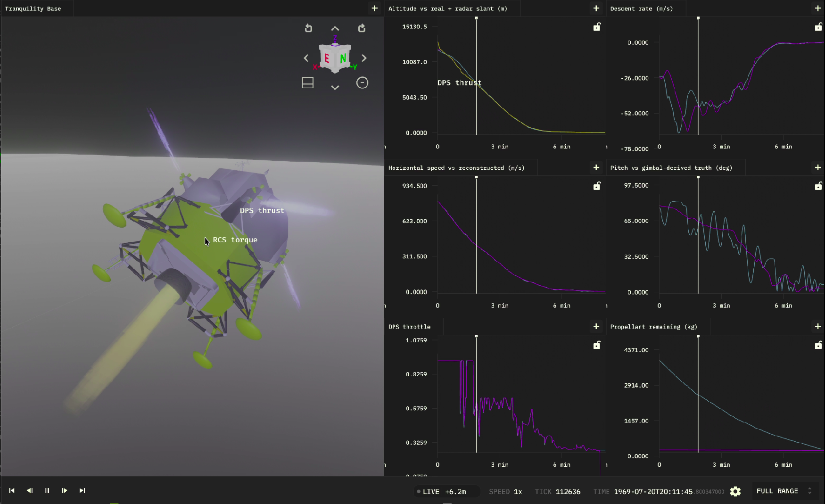
Task: Add a tab beside the Pitch panel
Action: coord(818,168)
